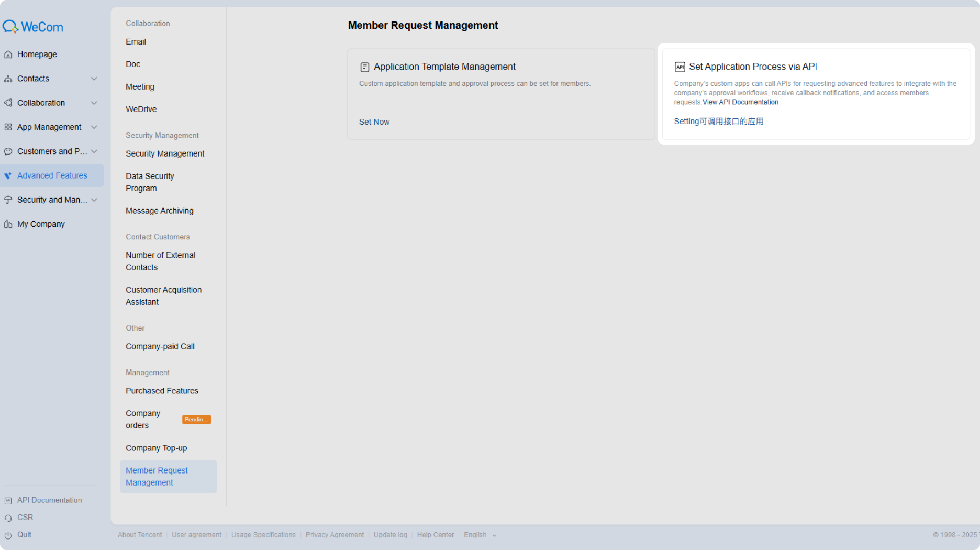Open Meeting in the submenu
The width and height of the screenshot is (980, 550).
140,87
